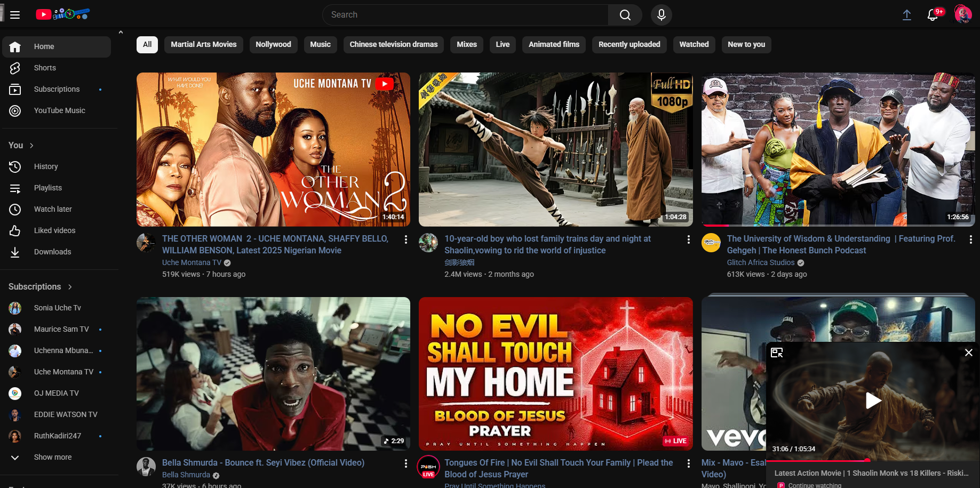Open Uche Montana TV channel link under video
Image resolution: width=980 pixels, height=488 pixels.
point(192,262)
